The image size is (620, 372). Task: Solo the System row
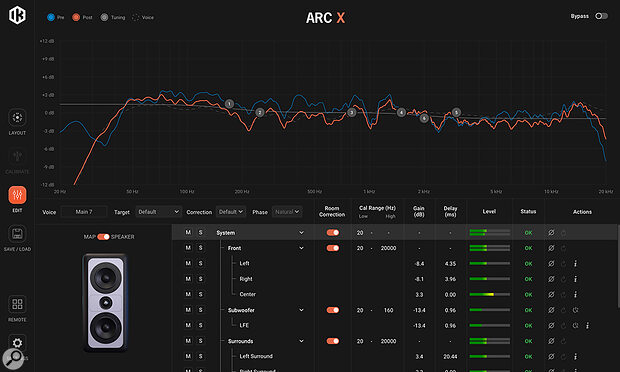[200, 232]
